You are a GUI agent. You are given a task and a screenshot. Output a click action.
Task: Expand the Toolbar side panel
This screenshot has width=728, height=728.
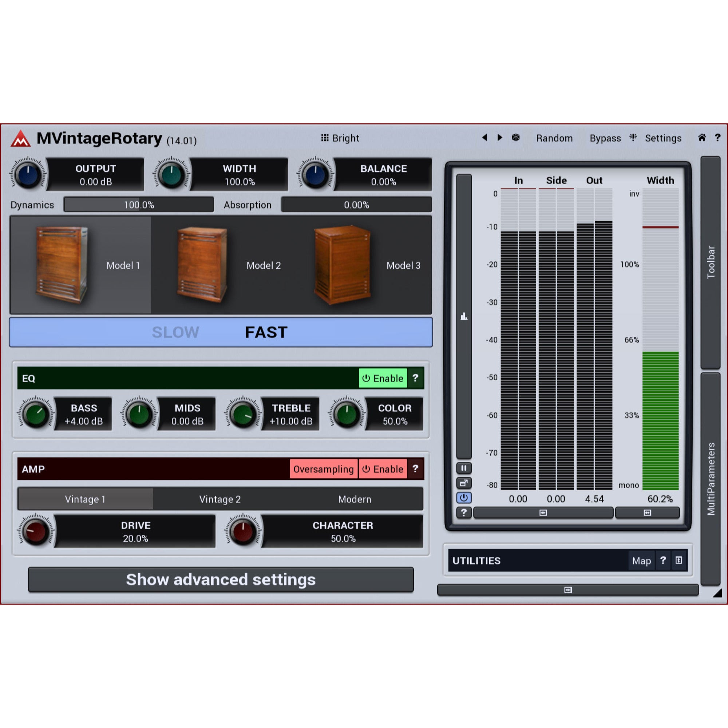711,262
